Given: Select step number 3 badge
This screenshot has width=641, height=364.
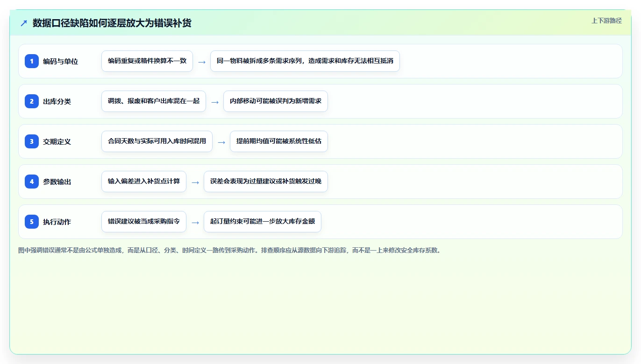Looking at the screenshot, I should (32, 141).
